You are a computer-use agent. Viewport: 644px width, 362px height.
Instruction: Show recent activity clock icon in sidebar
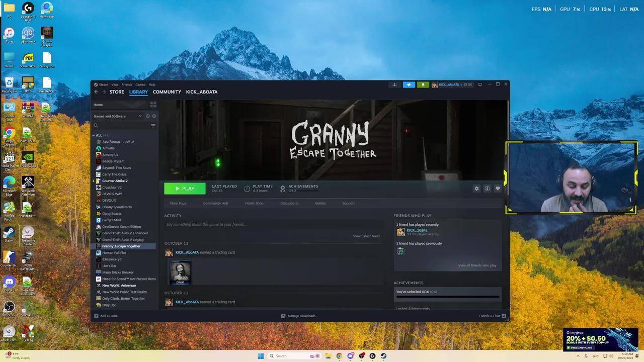click(x=147, y=116)
